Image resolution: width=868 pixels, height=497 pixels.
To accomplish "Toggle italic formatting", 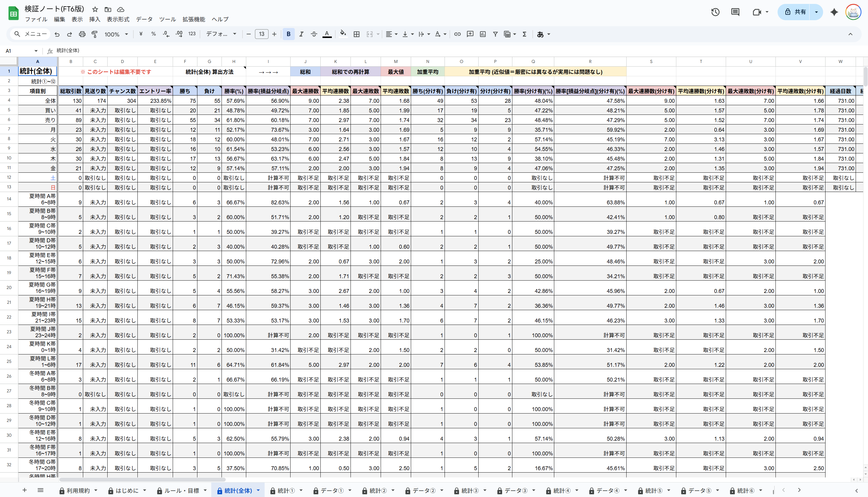I will click(x=301, y=34).
